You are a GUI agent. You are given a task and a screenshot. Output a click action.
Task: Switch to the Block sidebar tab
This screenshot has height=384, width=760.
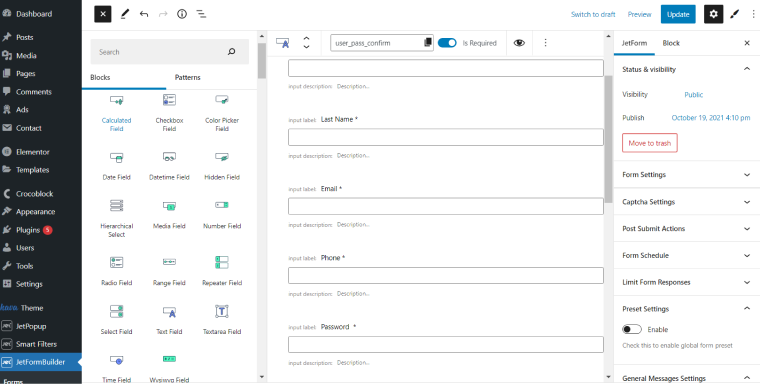[x=671, y=43]
